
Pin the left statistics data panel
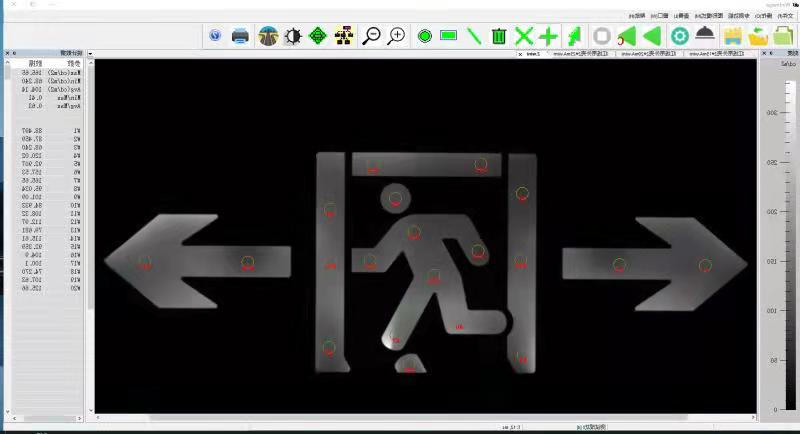pyautogui.click(x=14, y=53)
